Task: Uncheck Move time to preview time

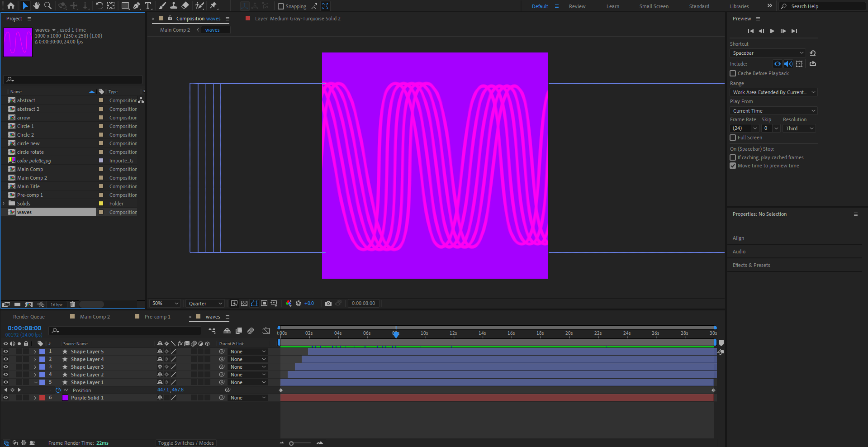Action: [x=733, y=166]
